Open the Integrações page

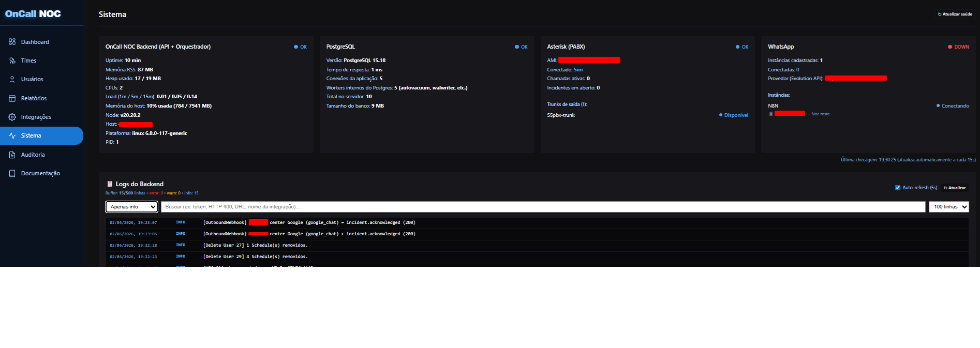(41, 117)
